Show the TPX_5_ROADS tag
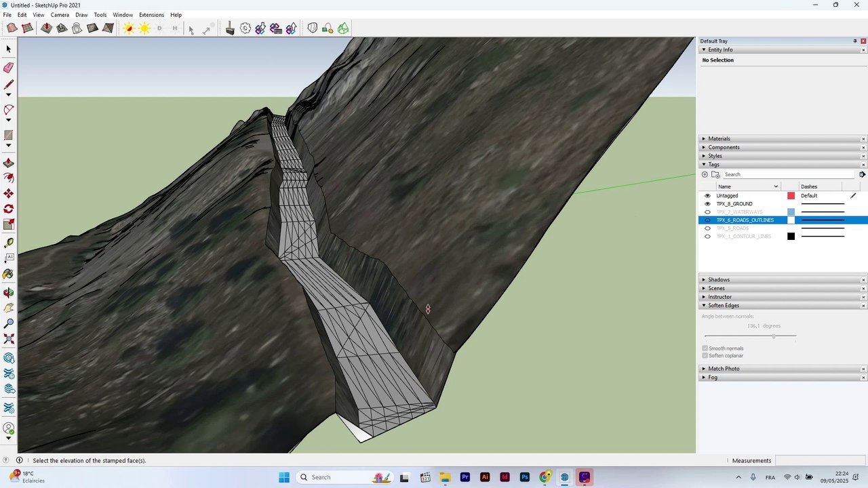Screen dimensions: 868x488 coord(707,228)
